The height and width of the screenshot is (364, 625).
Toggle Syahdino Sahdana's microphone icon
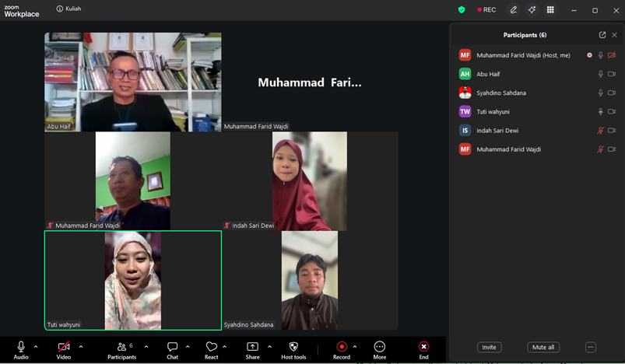coord(600,93)
